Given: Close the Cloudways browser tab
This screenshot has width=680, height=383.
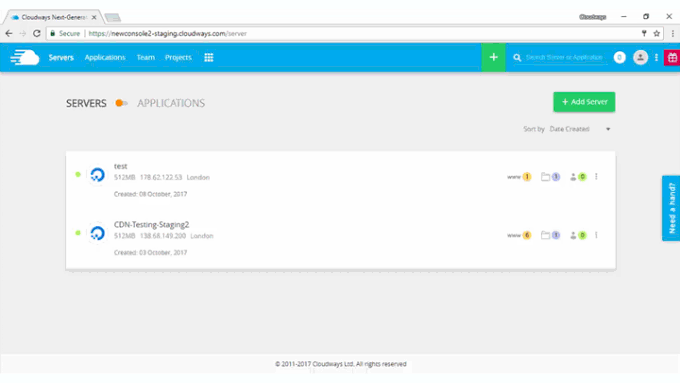Looking at the screenshot, I should pos(94,17).
